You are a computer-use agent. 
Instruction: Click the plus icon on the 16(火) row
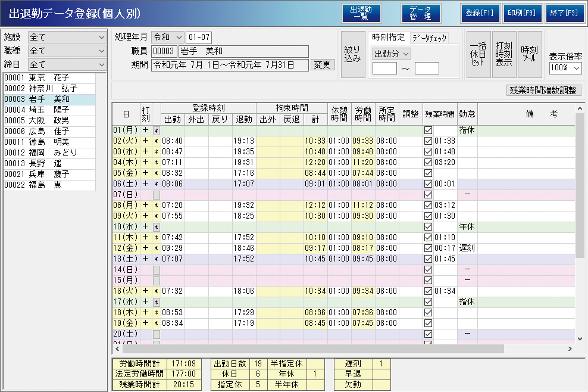[146, 291]
